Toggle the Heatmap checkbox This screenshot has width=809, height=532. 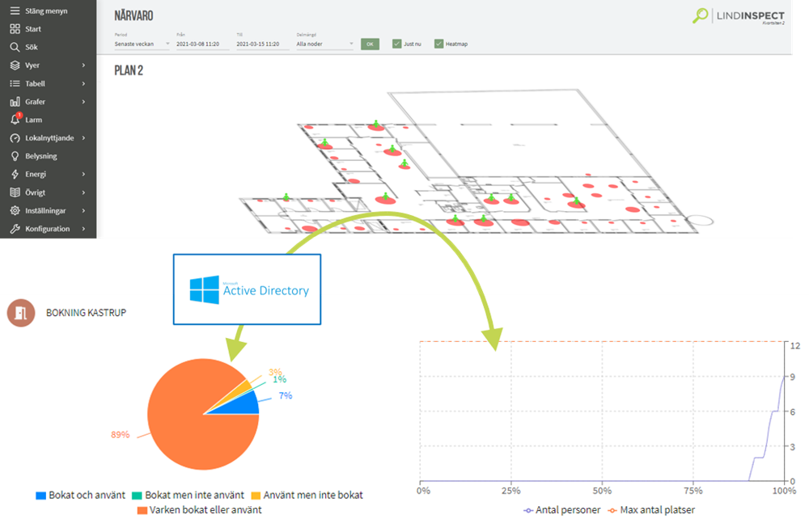(x=438, y=44)
